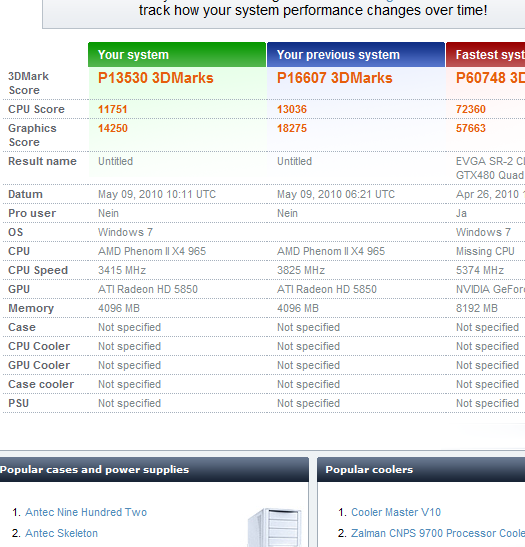
Task: Click CPU score value 72360
Action: [471, 109]
